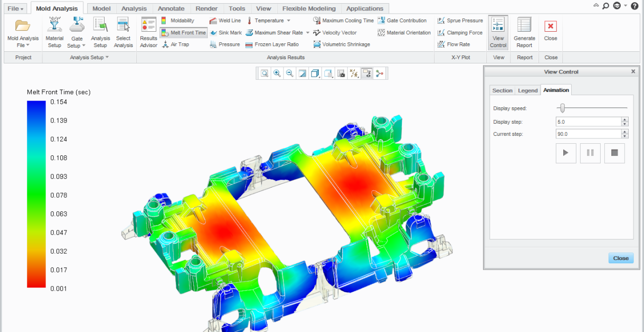
Task: Expand the Maximum Shear Rate dropdown
Action: tap(308, 33)
